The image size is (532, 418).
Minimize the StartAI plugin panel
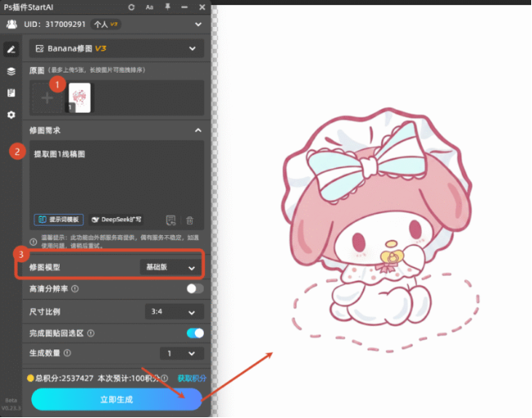(184, 7)
